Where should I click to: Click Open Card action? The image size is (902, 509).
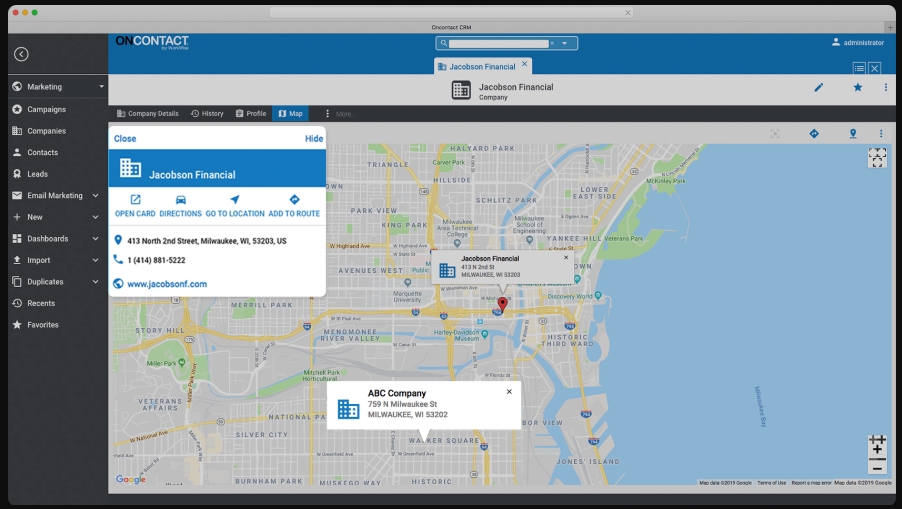coord(135,205)
